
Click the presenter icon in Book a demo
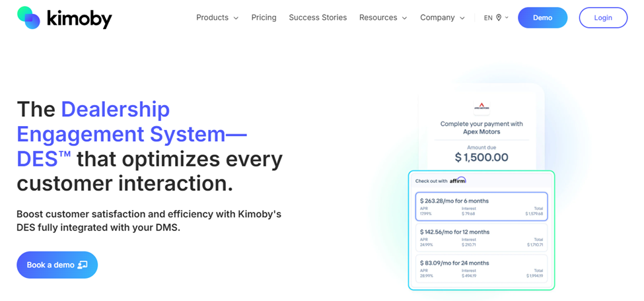83,265
